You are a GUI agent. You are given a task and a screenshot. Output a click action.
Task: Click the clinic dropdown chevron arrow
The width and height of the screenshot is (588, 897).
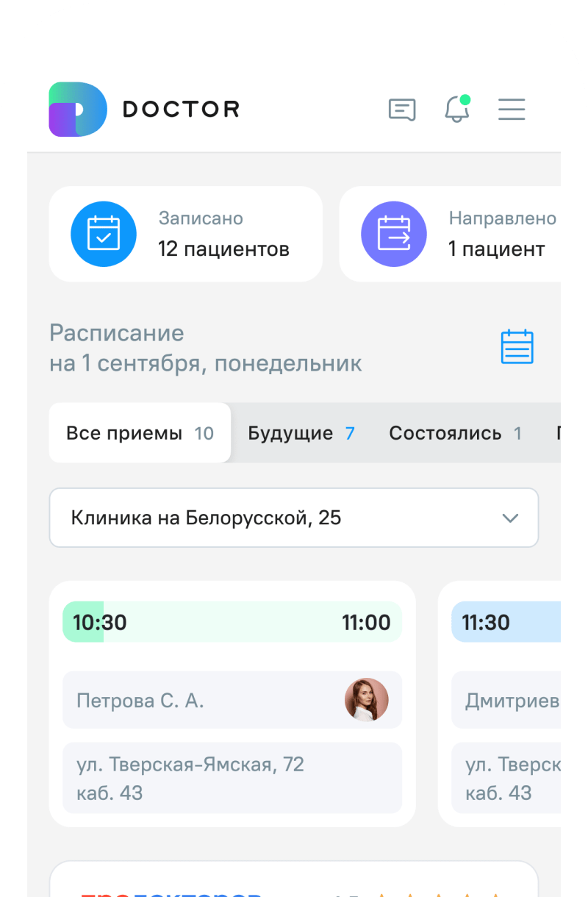coord(510,518)
